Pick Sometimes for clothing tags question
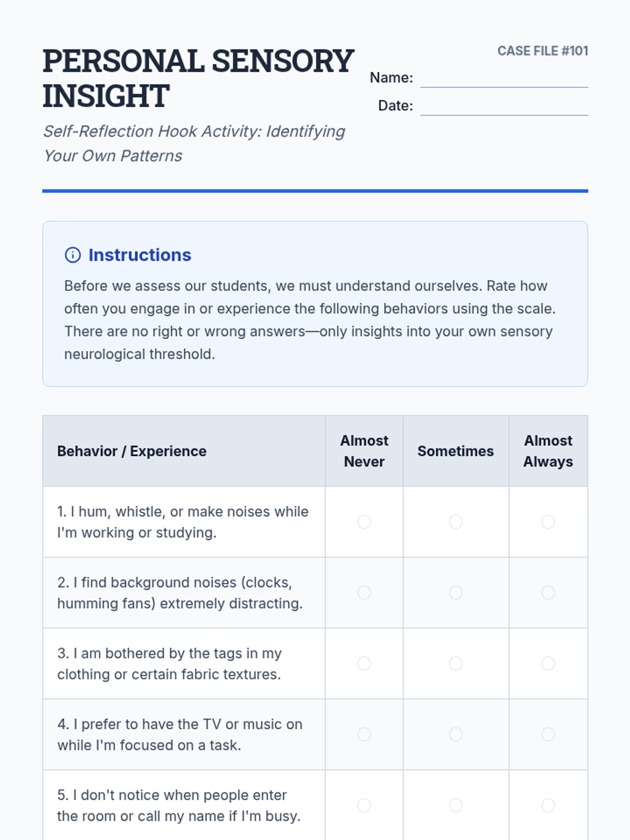Image resolution: width=630 pixels, height=840 pixels. (456, 664)
